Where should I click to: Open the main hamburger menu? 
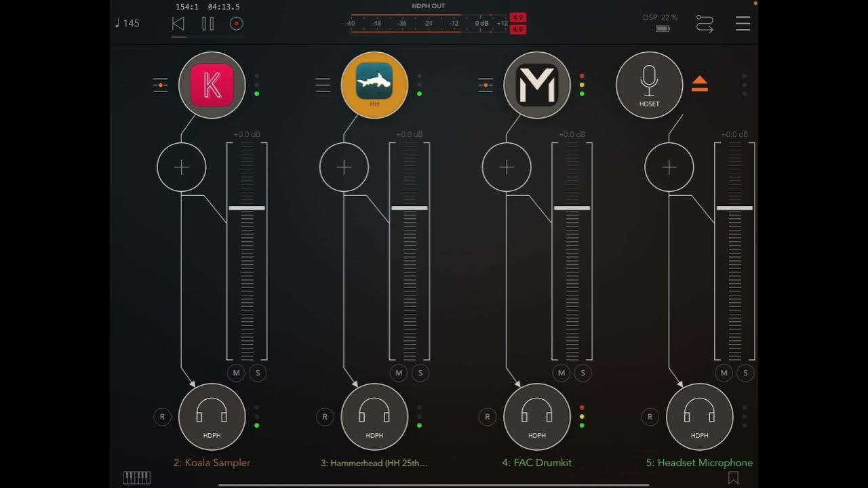[743, 24]
